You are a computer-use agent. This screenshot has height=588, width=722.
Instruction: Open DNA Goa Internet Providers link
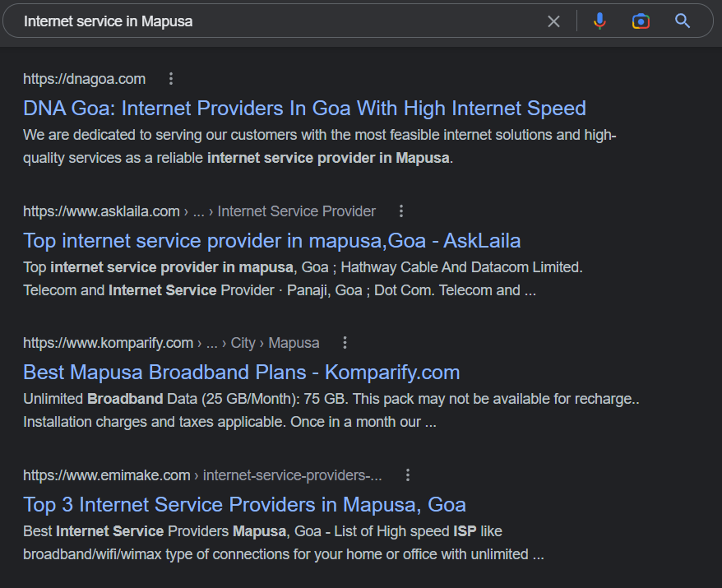pos(304,109)
